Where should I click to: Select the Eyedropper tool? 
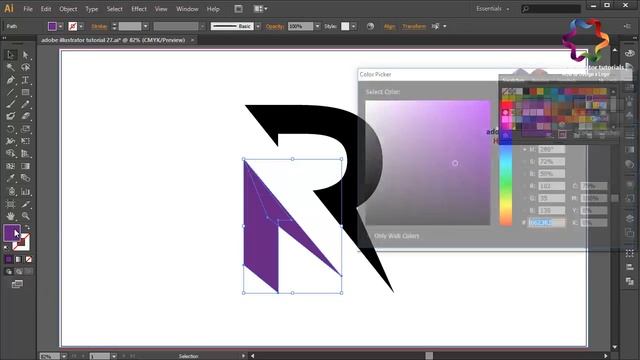(x=11, y=178)
